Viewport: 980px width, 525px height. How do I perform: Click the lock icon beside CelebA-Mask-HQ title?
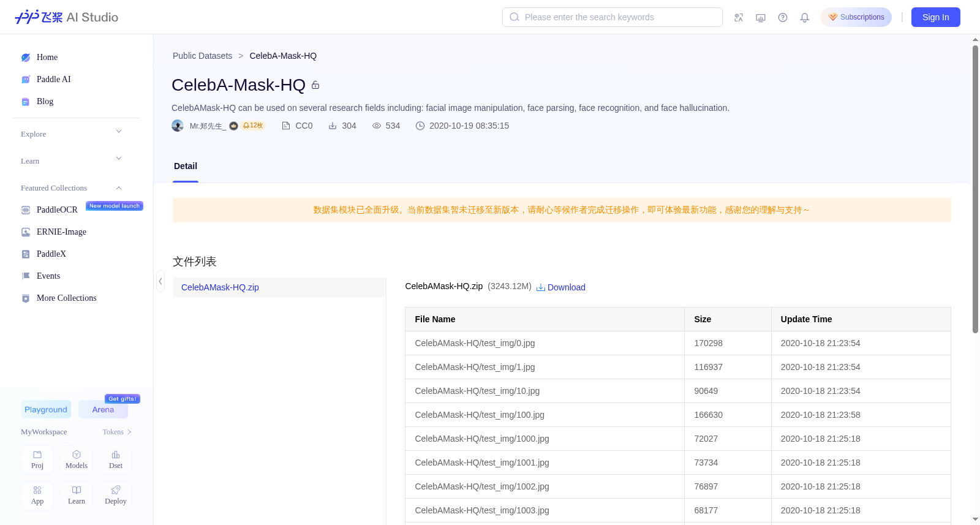point(315,85)
